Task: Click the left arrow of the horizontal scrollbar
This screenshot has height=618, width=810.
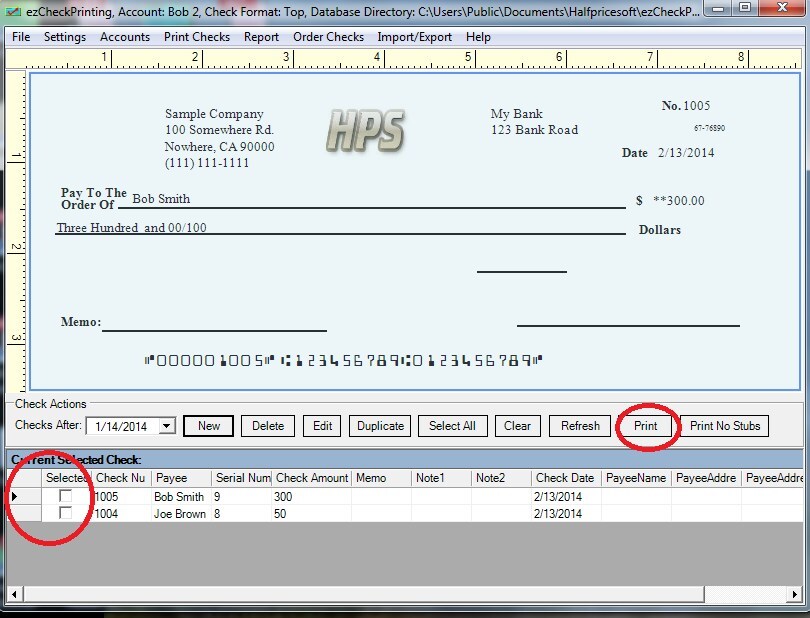Action: coord(14,595)
